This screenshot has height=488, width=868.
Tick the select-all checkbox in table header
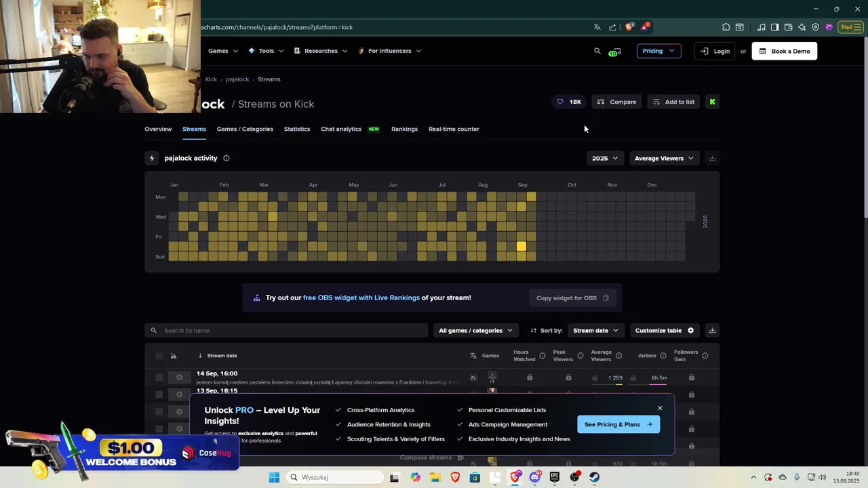pyautogui.click(x=159, y=356)
